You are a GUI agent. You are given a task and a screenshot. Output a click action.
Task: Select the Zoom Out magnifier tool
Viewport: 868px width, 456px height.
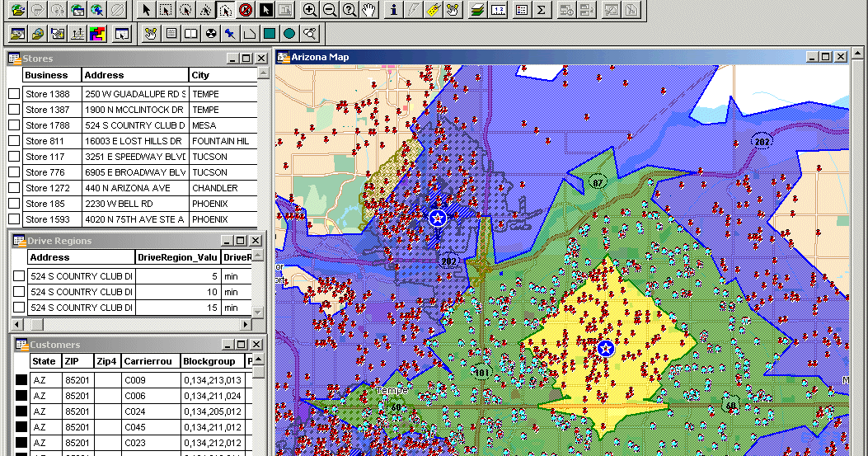coord(330,10)
